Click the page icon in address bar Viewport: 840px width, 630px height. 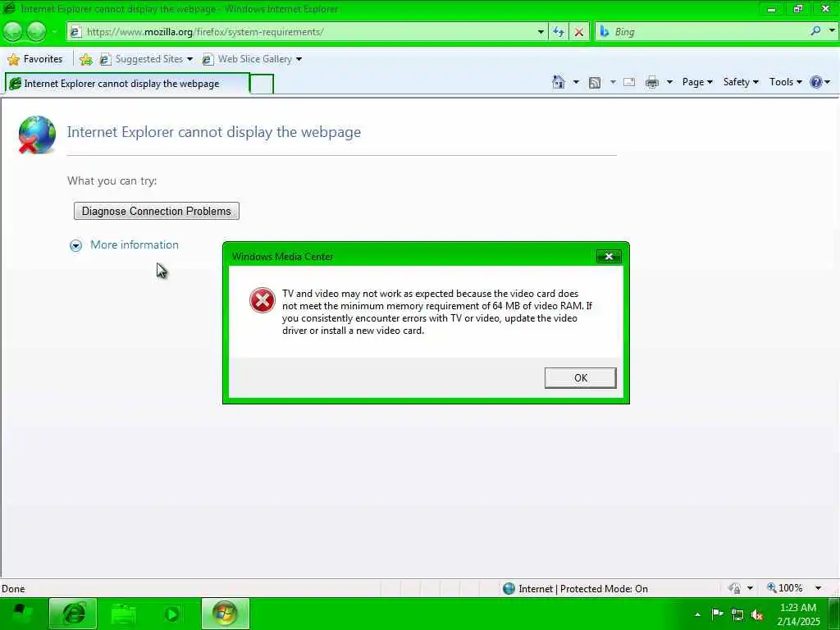[75, 32]
